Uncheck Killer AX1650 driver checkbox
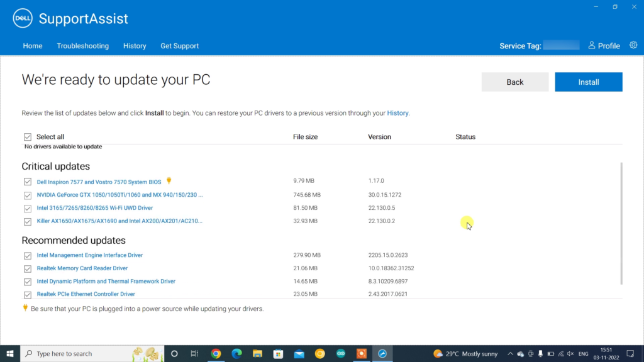Screen dimensions: 644x362 pyautogui.click(x=28, y=221)
